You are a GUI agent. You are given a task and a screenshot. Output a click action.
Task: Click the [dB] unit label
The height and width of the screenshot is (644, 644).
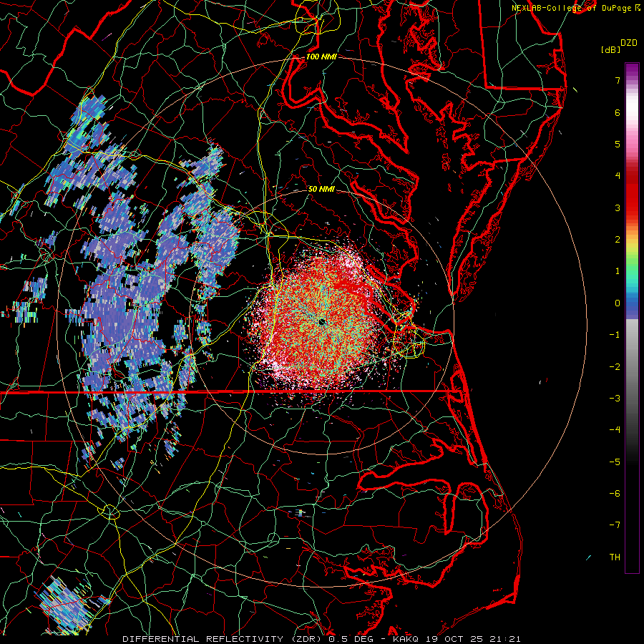pyautogui.click(x=610, y=49)
